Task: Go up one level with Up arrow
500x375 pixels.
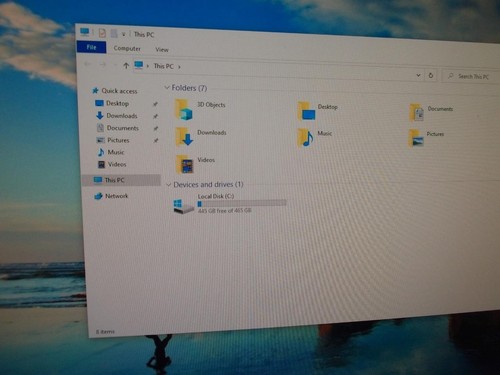Action: pyautogui.click(x=126, y=65)
